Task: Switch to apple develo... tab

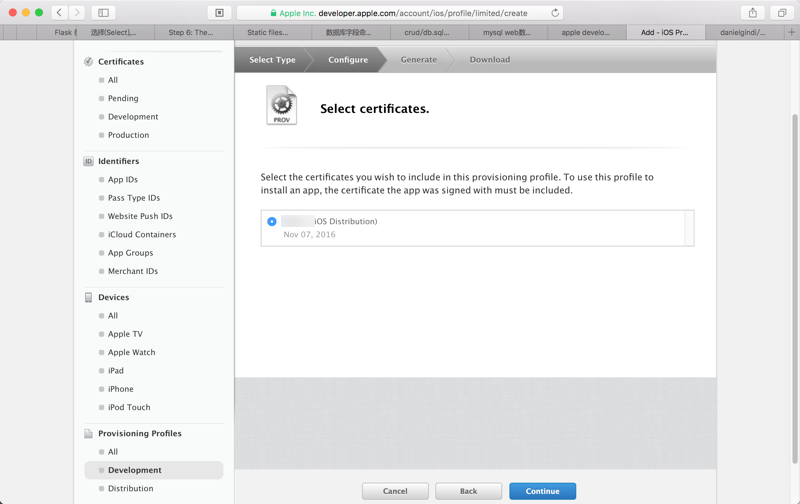Action: pos(585,32)
